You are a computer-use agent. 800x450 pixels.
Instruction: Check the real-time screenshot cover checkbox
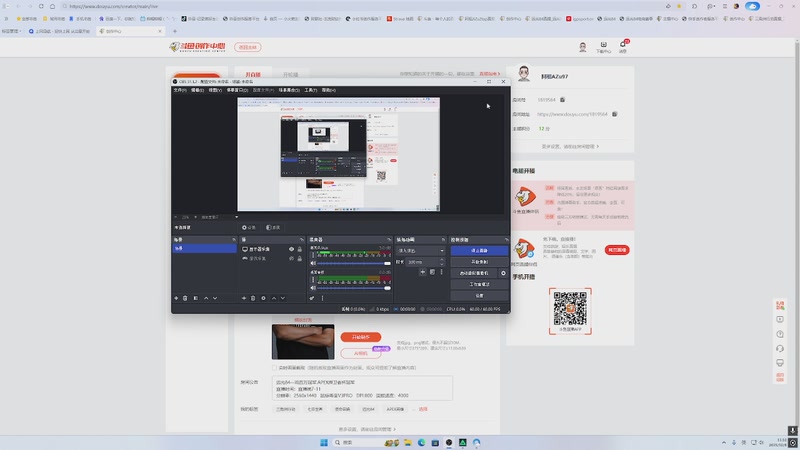[x=274, y=368]
